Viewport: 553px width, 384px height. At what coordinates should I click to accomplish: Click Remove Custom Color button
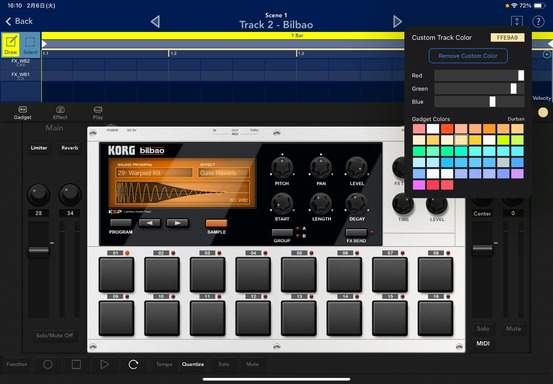click(468, 56)
